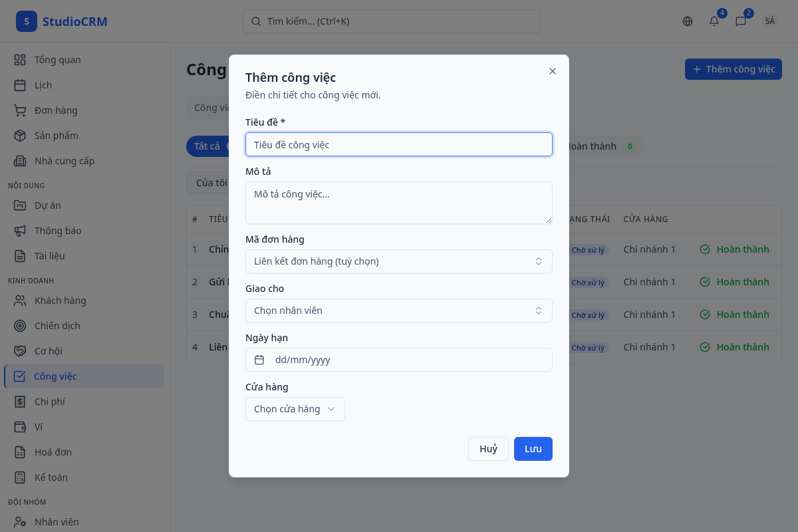Open the notifications bell icon
Screen dimensions: 798x532
click(714, 21)
